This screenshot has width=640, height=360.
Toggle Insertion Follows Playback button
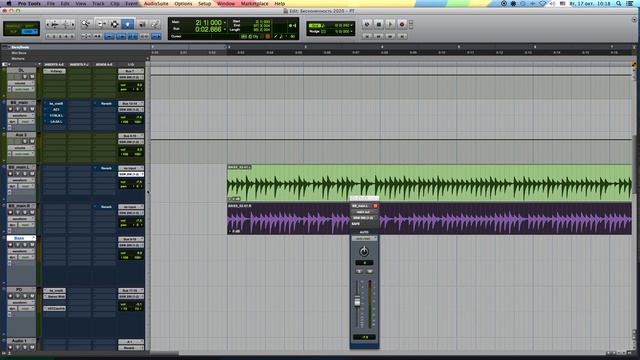click(x=156, y=36)
